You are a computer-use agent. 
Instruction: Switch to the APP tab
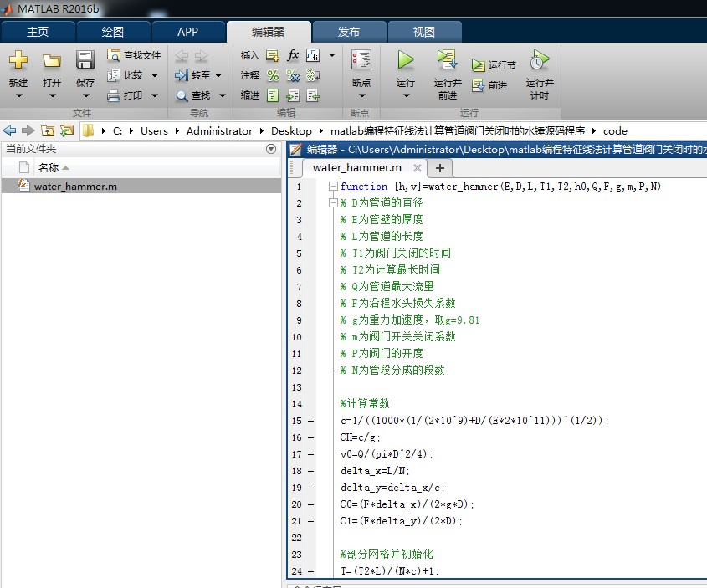tap(188, 32)
